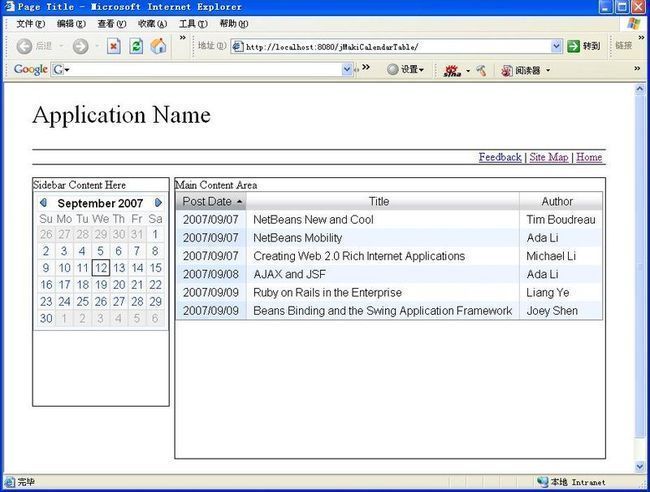The image size is (650, 492).
Task: Select September 7 in the calendar
Action: tap(137, 251)
